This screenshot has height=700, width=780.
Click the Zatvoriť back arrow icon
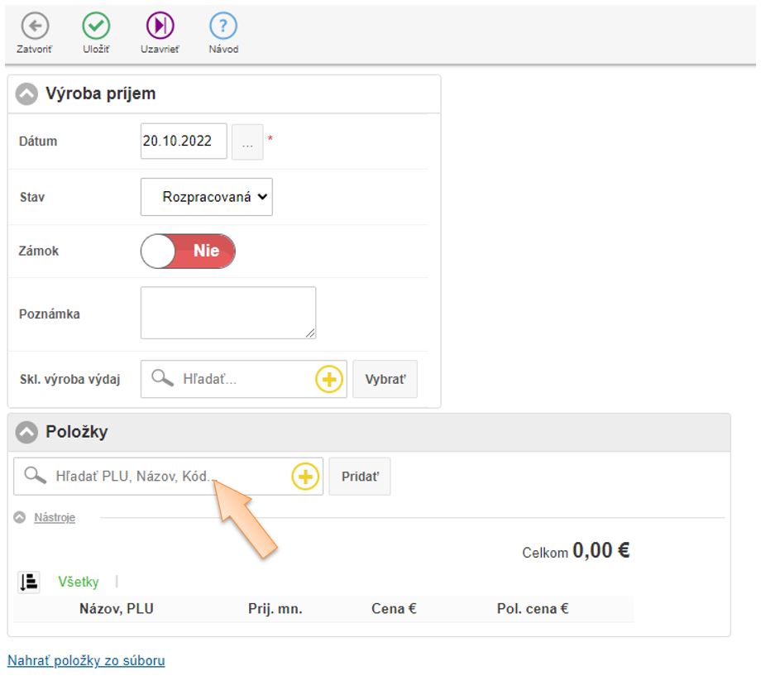pos(34,26)
